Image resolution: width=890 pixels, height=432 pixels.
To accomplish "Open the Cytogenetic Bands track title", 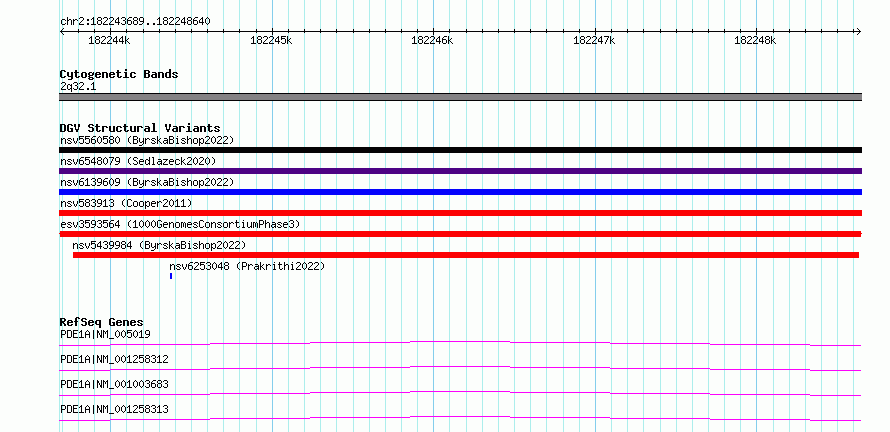I will pos(119,74).
